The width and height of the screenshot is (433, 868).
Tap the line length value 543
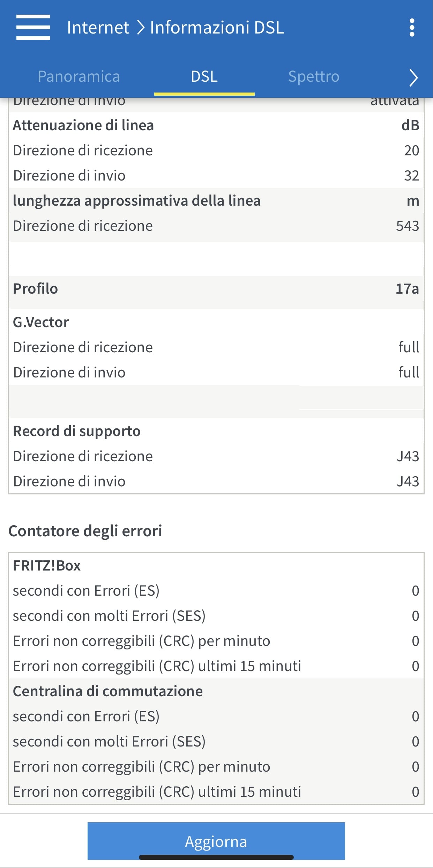pyautogui.click(x=407, y=226)
